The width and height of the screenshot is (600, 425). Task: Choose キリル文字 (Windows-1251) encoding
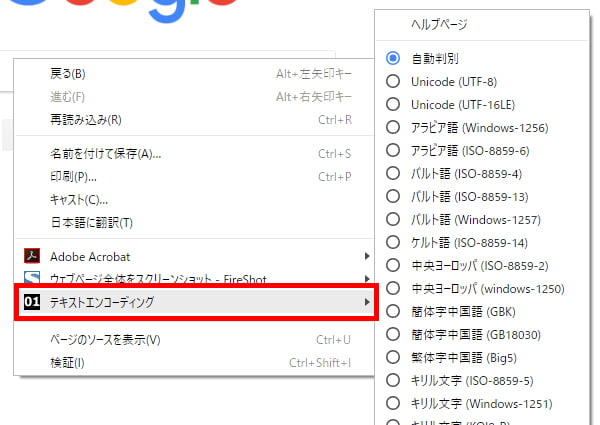(393, 403)
